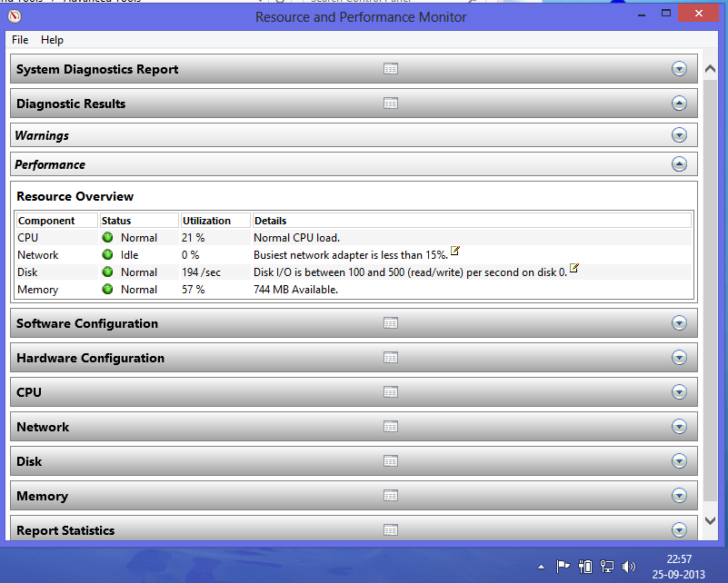The image size is (728, 583).
Task: Select Memory utilization 57 %
Action: coord(194,290)
